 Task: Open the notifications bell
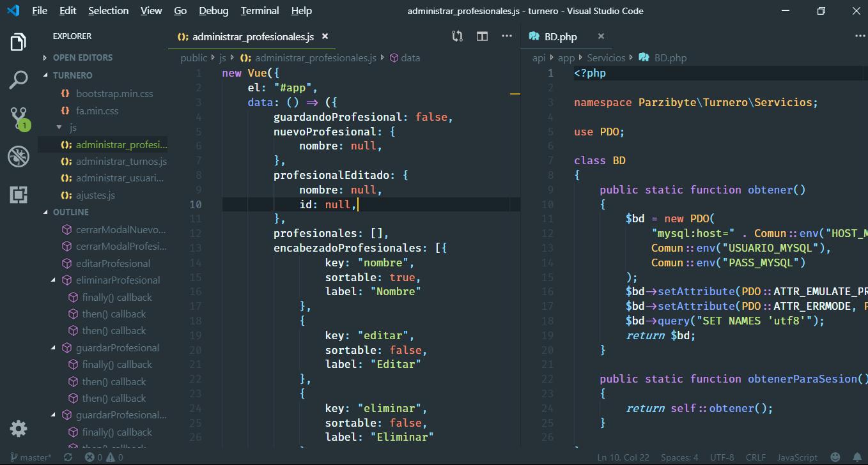click(x=857, y=457)
